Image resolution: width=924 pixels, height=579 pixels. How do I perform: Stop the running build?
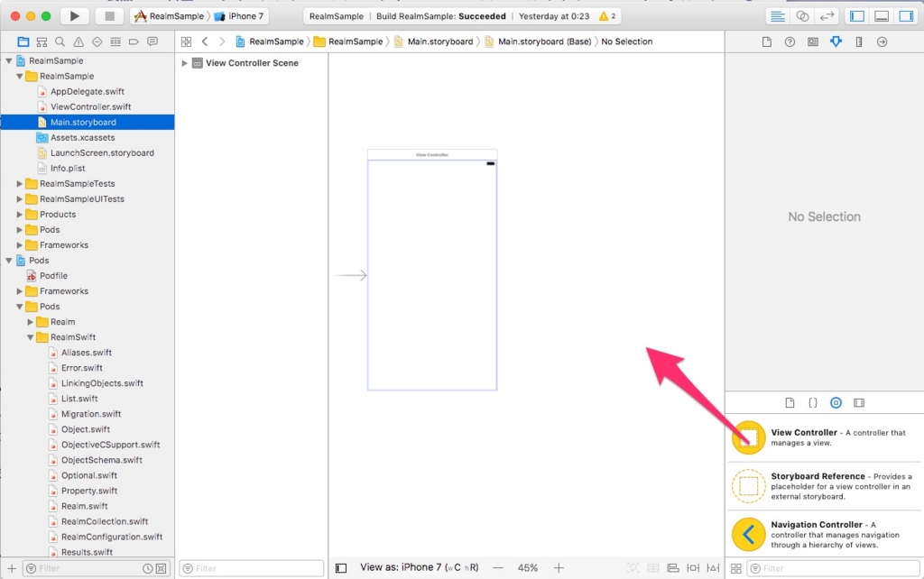(x=109, y=16)
